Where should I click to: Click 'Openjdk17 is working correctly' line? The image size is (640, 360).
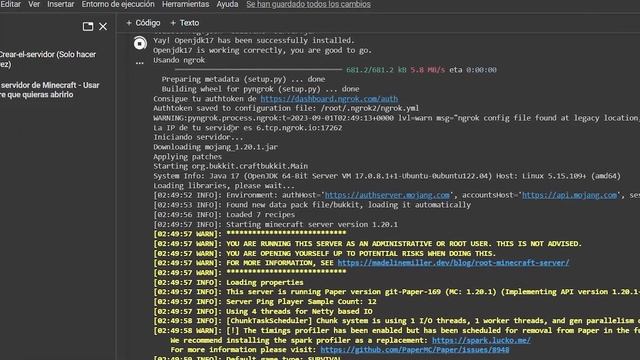[x=262, y=50]
